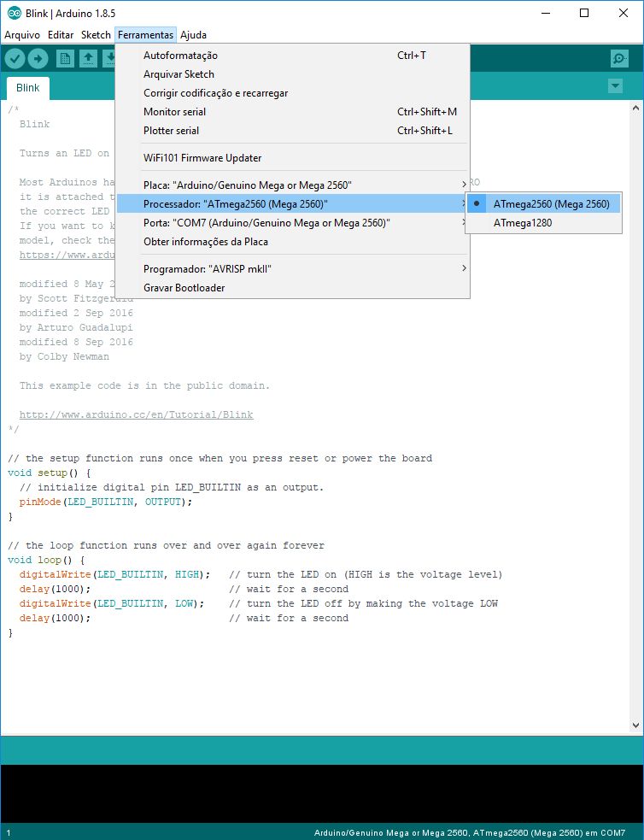The width and height of the screenshot is (644, 840).
Task: Maximize the Arduino window
Action: coord(584,13)
